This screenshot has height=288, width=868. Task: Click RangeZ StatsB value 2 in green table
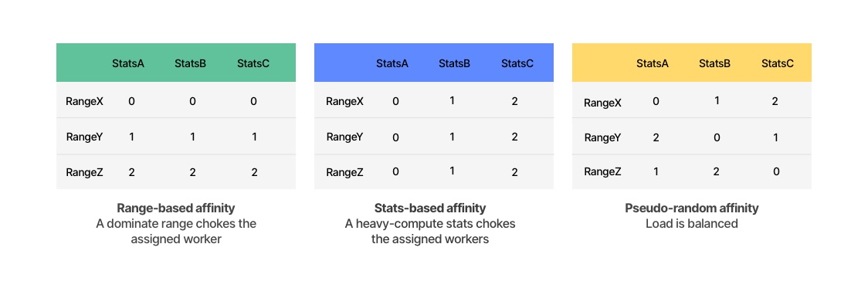[192, 172]
